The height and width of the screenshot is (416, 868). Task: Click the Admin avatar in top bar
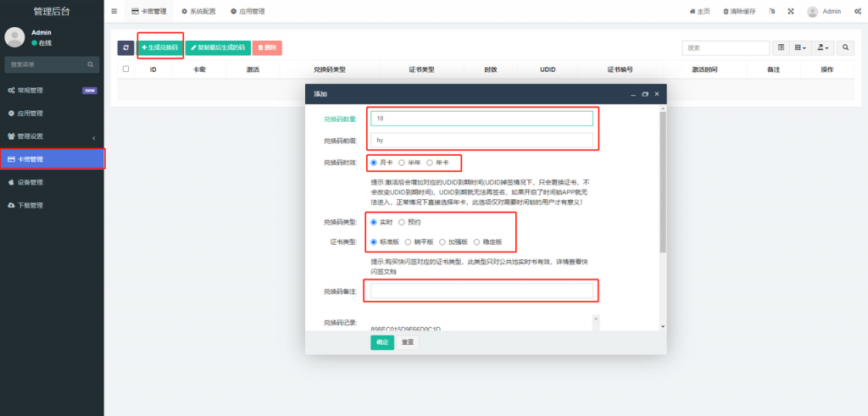(813, 11)
